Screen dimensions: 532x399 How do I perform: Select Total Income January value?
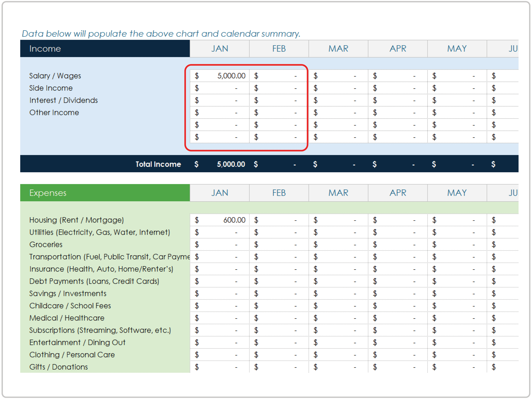(x=219, y=164)
